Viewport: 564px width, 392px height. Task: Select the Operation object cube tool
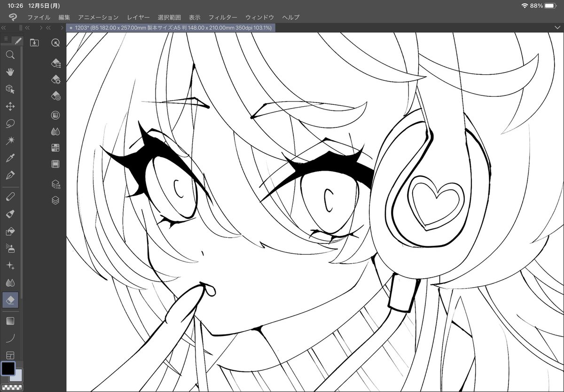(x=10, y=89)
